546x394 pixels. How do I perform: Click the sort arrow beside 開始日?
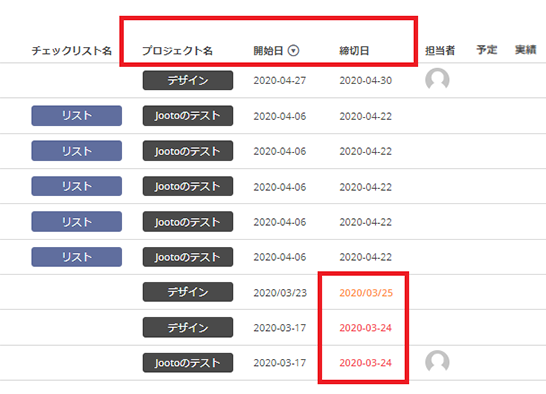294,51
